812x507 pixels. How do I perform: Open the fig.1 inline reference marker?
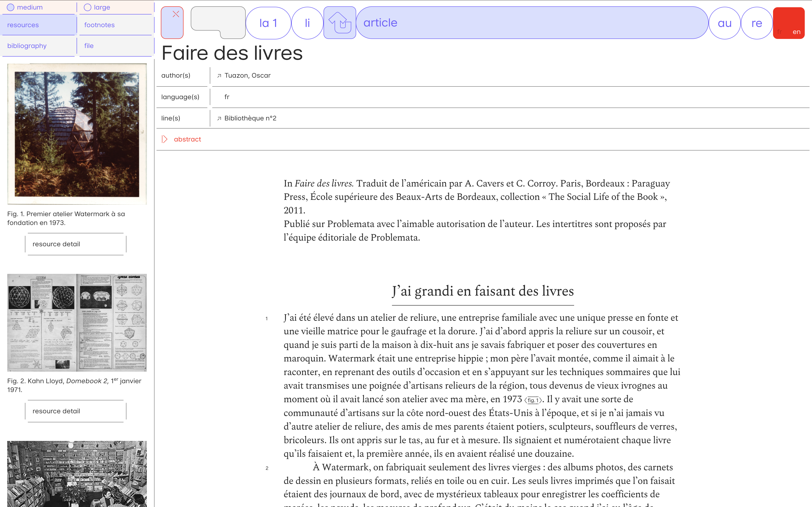click(x=533, y=400)
